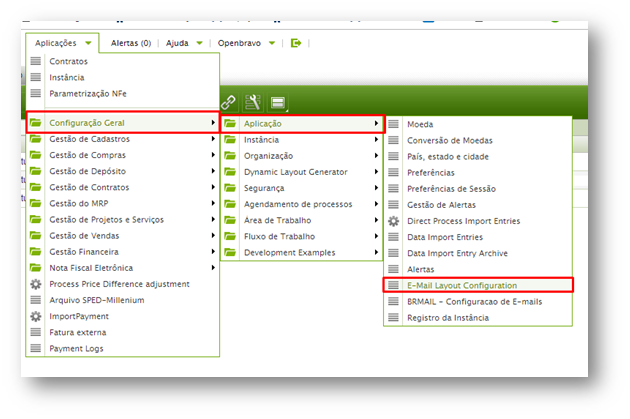Click the form view toolbar icon
The width and height of the screenshot is (630, 419).
click(277, 102)
